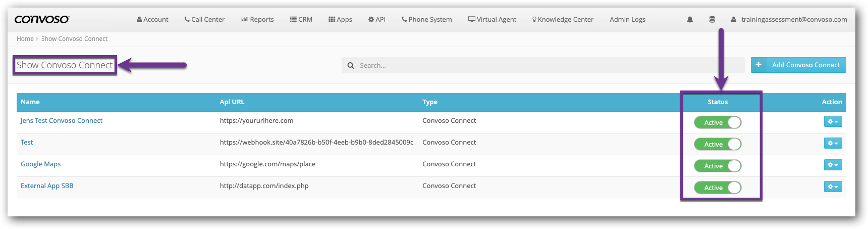Open the Virtual Agent menu
The image size is (868, 229).
[493, 20]
